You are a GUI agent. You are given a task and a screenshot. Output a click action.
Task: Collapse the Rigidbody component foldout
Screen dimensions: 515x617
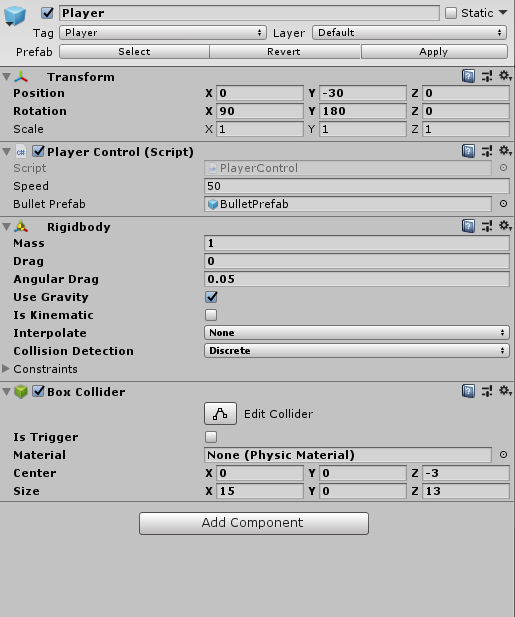[6, 227]
